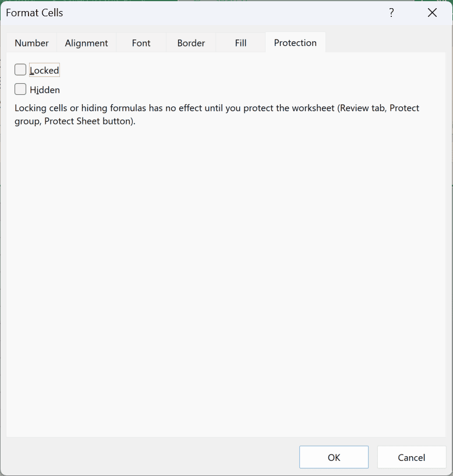Close the Format Cells dialog

[432, 13]
